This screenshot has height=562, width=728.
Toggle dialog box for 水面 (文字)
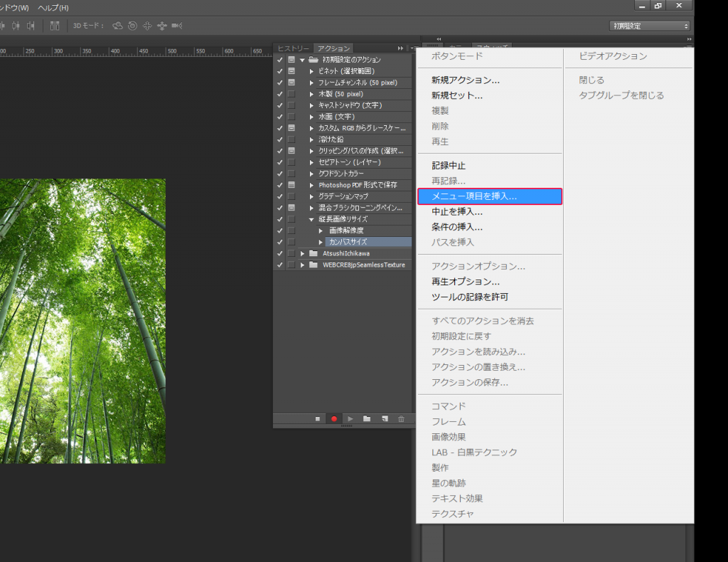(x=291, y=117)
